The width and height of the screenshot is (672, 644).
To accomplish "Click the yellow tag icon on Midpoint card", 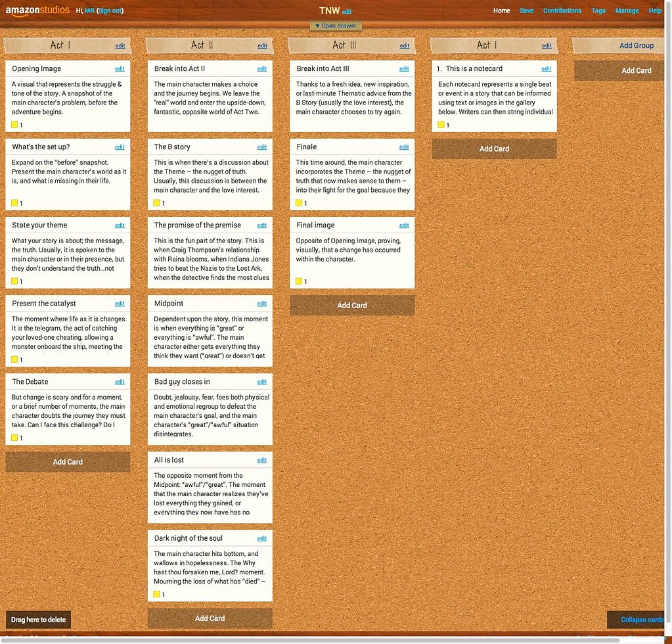I will point(156,359).
